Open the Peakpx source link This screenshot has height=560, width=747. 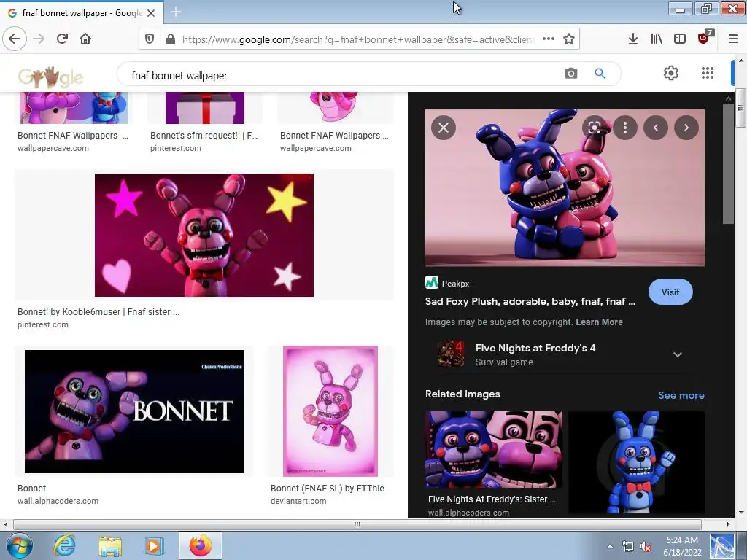point(448,284)
